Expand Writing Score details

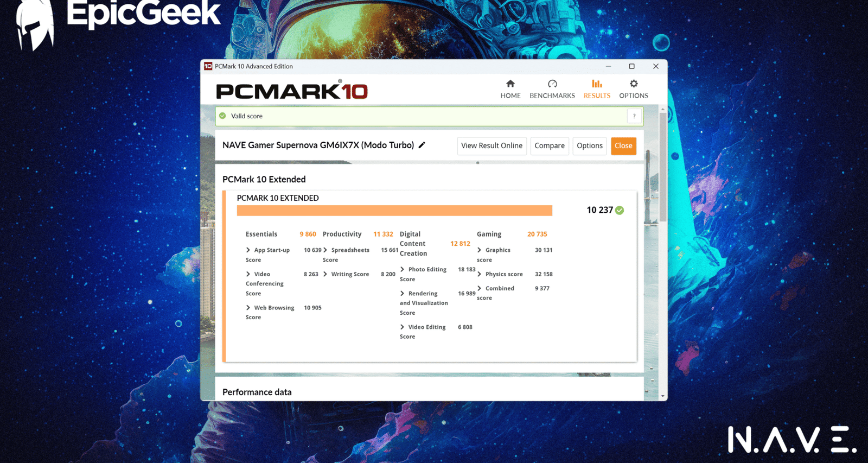325,274
